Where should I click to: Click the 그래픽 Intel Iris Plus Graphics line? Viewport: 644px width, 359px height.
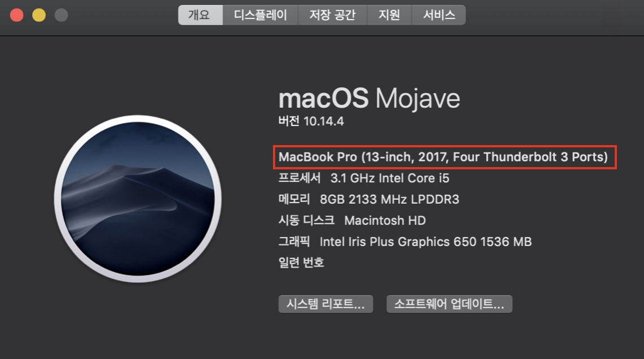tap(405, 242)
